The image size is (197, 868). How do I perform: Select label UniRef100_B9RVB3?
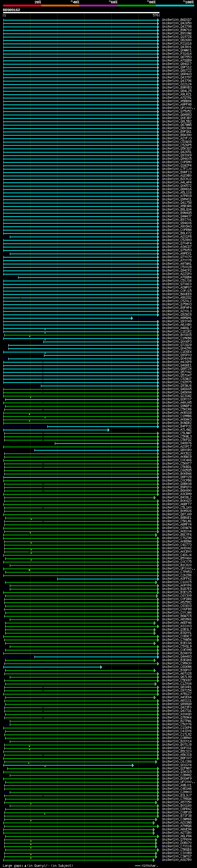[x=177, y=88]
